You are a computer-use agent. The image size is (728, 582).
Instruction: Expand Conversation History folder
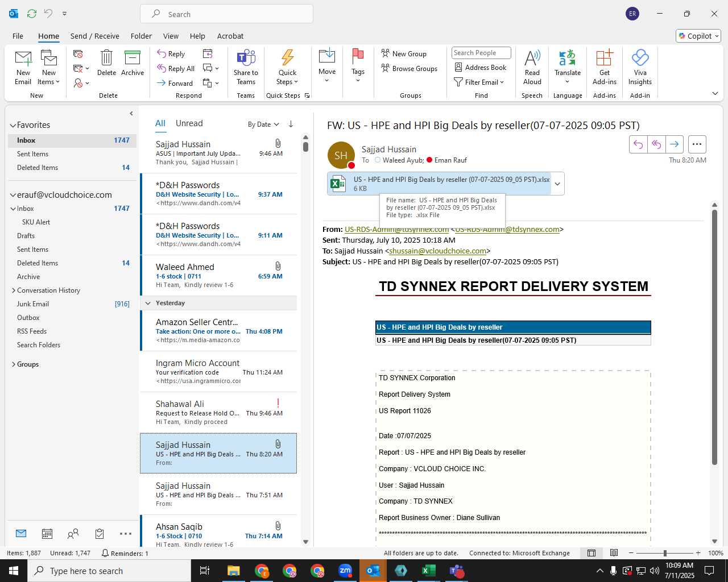(x=14, y=290)
